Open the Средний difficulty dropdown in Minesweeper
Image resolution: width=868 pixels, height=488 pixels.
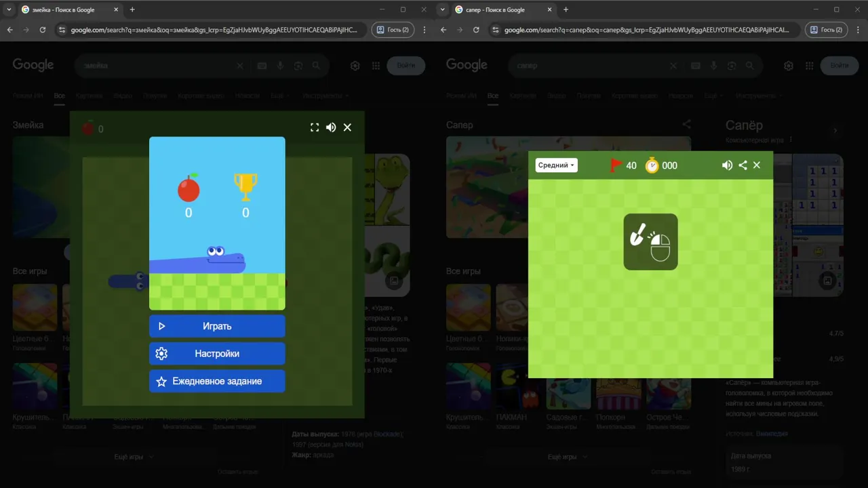[x=556, y=165]
